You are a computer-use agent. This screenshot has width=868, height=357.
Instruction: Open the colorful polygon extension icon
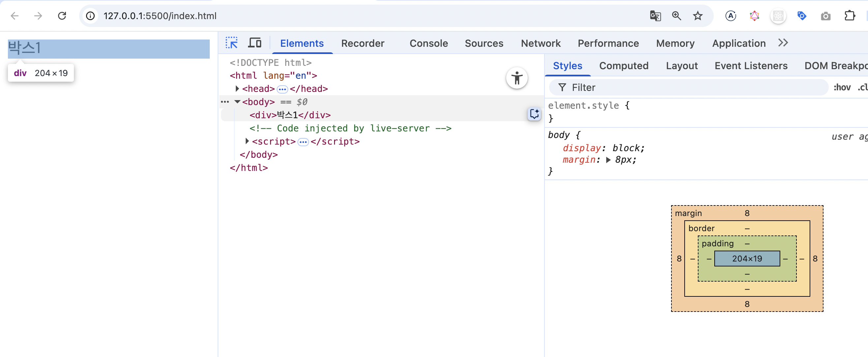pyautogui.click(x=754, y=16)
